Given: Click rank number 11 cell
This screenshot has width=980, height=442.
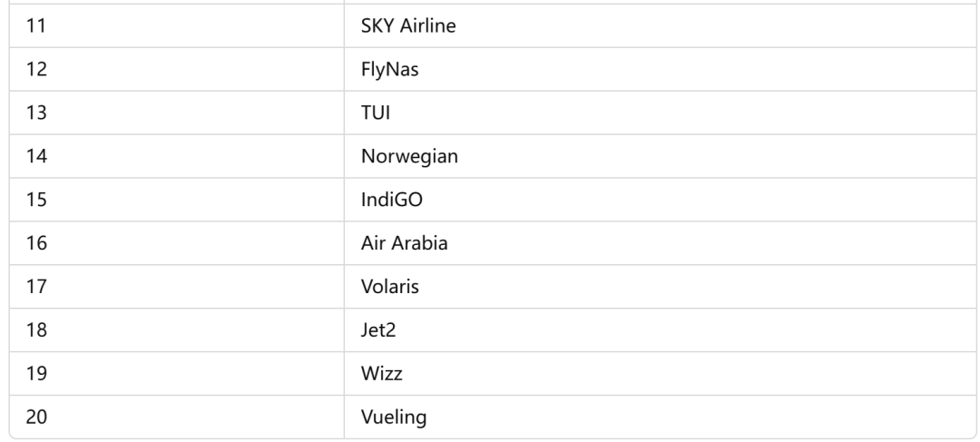Looking at the screenshot, I should point(177,25).
